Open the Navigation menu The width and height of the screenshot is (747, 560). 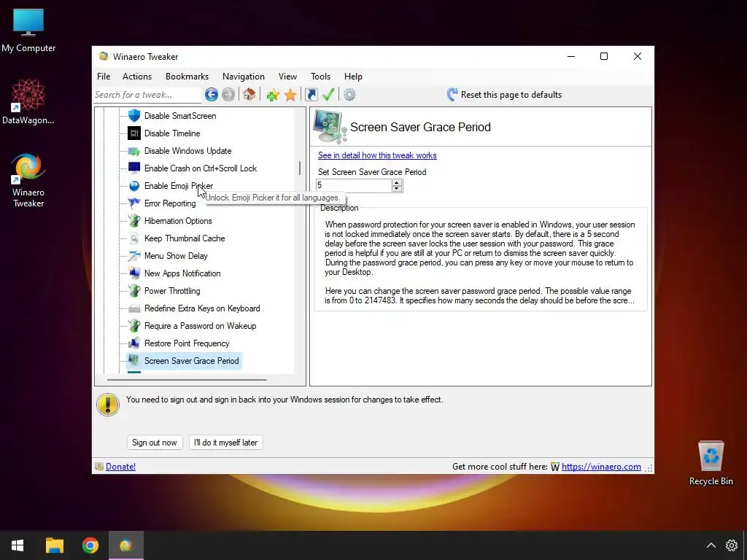pyautogui.click(x=243, y=76)
